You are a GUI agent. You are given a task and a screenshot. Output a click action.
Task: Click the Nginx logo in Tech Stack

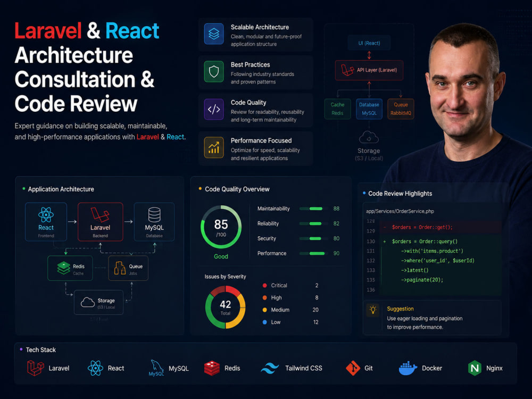[475, 368]
